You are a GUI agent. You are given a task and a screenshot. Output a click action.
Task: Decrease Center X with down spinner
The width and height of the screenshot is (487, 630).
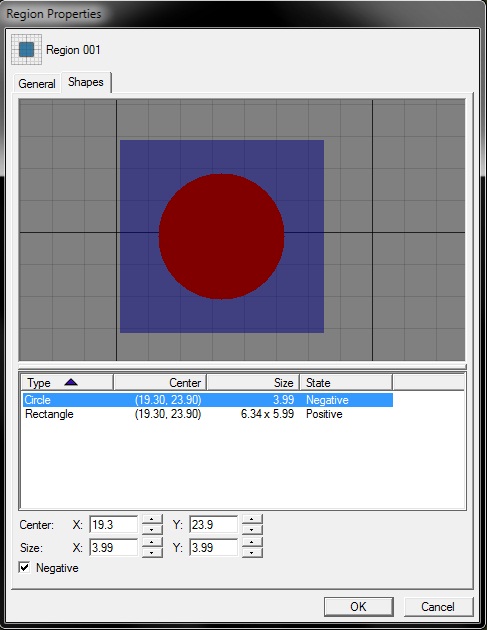point(152,530)
